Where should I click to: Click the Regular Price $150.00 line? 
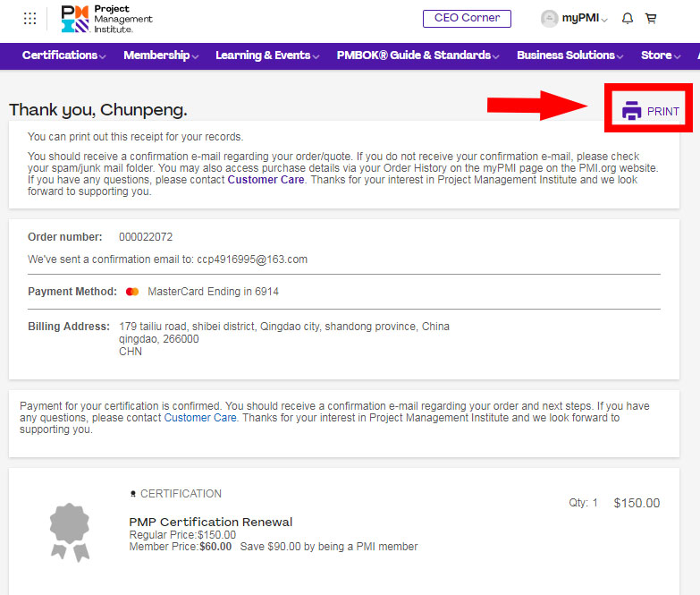click(182, 535)
